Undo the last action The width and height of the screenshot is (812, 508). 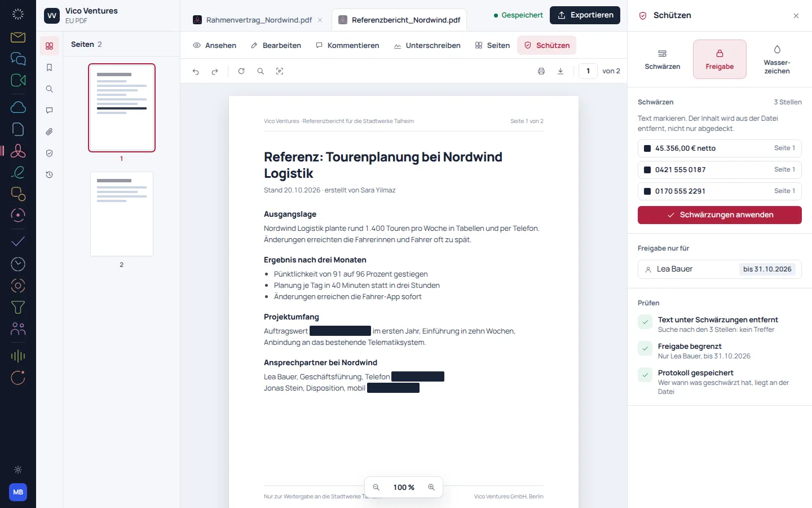(196, 71)
